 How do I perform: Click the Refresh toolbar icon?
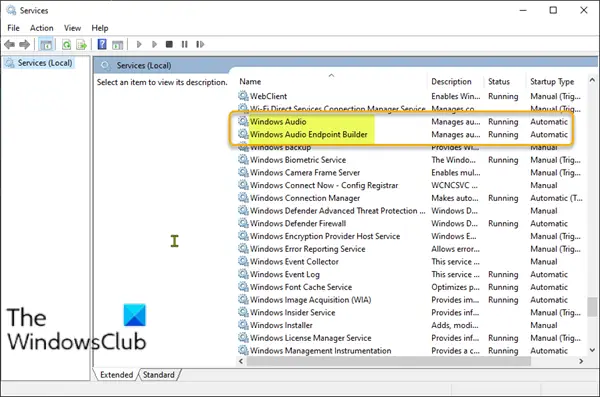click(x=67, y=45)
